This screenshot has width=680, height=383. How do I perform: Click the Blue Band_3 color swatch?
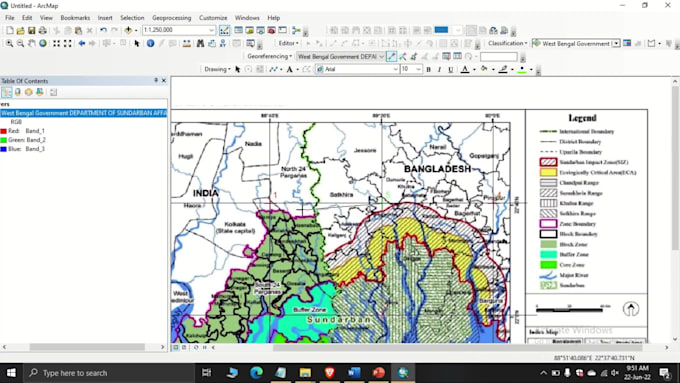click(3, 149)
